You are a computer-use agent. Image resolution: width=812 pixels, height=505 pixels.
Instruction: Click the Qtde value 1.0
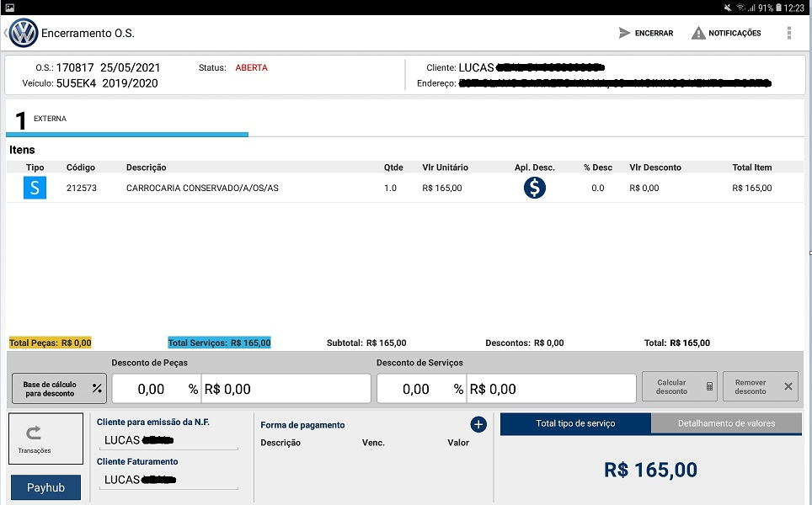(x=390, y=188)
